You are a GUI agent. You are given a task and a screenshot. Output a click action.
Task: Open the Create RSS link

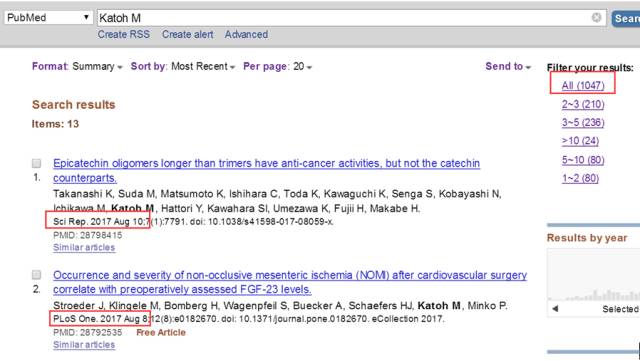pyautogui.click(x=123, y=34)
